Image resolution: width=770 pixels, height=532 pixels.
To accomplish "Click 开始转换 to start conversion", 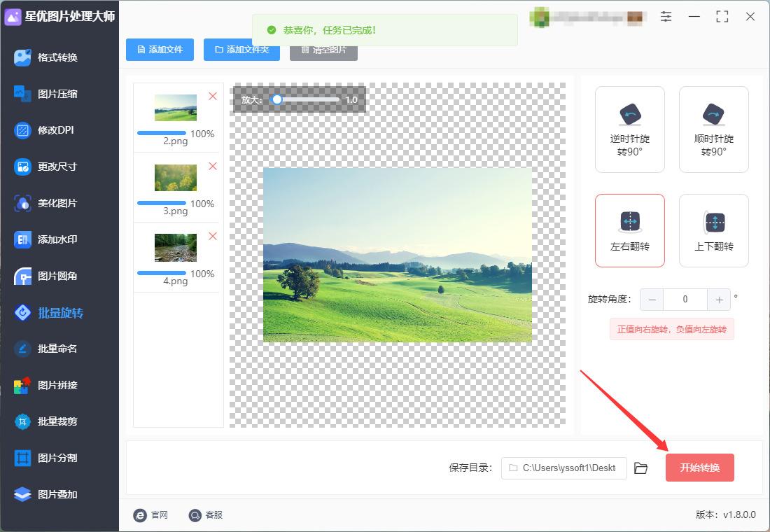I will tap(700, 468).
